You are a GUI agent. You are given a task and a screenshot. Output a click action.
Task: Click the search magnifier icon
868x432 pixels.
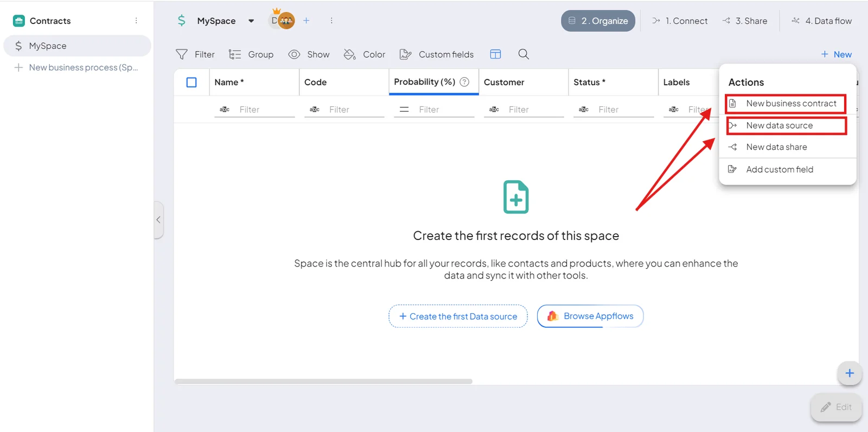524,54
